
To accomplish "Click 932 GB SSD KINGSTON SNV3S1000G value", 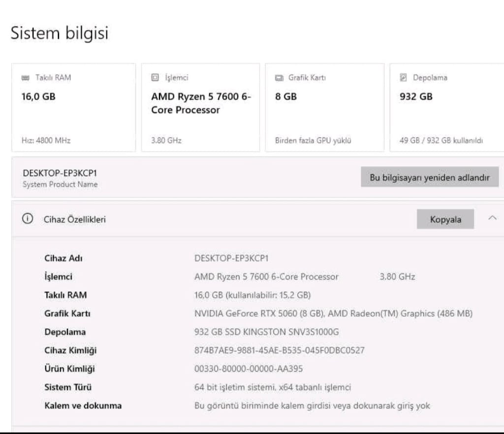I will point(266,332).
